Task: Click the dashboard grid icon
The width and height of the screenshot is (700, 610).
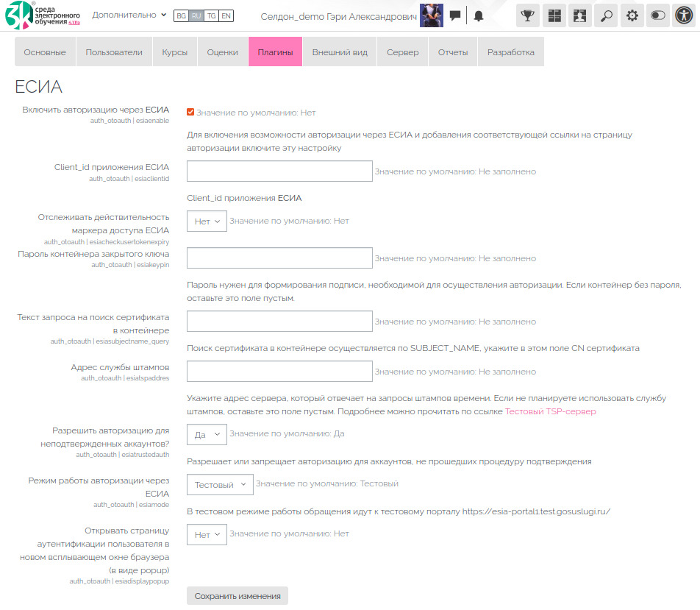Action: click(x=554, y=15)
